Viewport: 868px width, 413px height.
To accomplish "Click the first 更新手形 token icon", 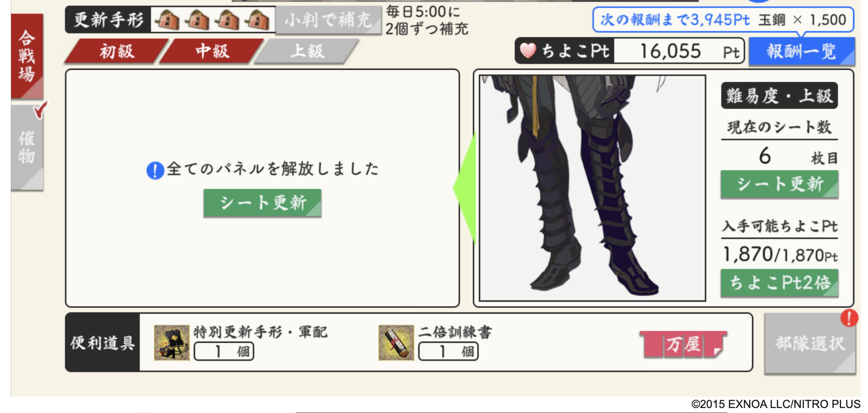I will pyautogui.click(x=167, y=20).
